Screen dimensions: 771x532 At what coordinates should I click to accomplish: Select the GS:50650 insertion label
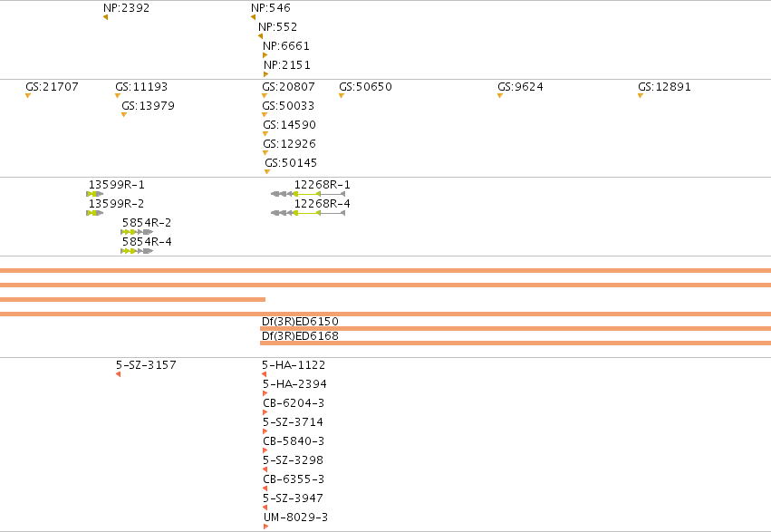(365, 87)
